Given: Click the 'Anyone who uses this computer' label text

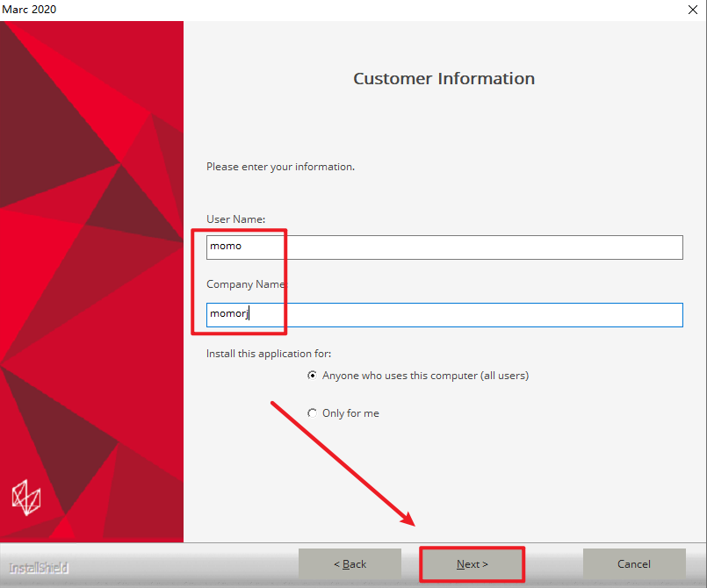Looking at the screenshot, I should click(x=425, y=376).
